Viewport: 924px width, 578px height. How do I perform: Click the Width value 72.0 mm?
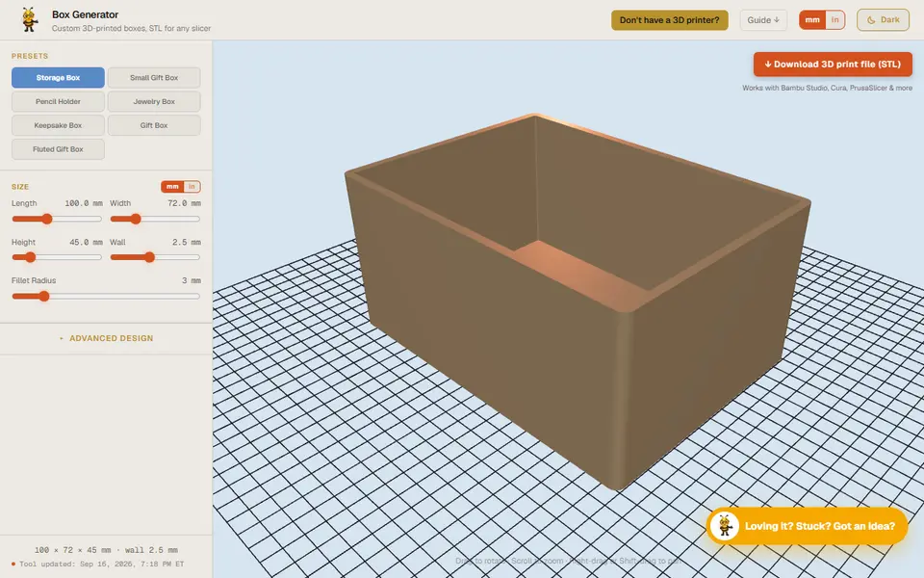184,203
